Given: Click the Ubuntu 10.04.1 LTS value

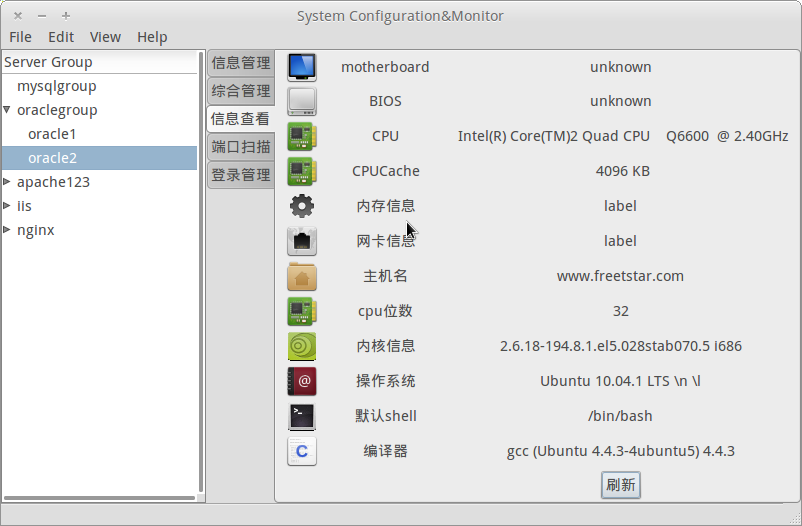Looking at the screenshot, I should (620, 381).
